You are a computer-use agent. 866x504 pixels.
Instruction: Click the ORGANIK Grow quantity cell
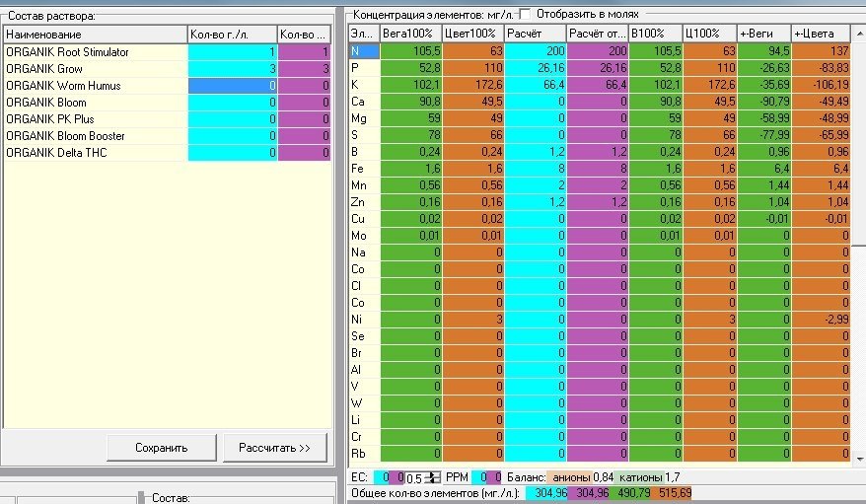tap(233, 69)
